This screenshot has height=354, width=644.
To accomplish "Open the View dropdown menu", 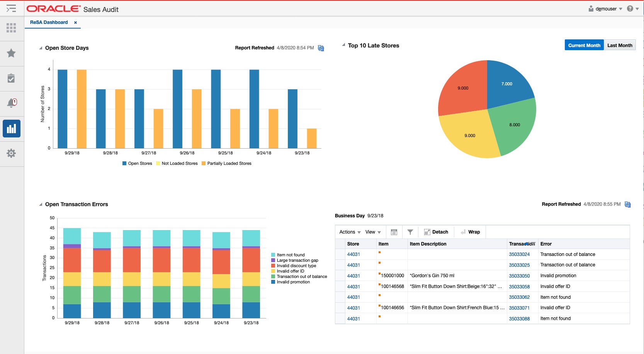I will tap(371, 232).
